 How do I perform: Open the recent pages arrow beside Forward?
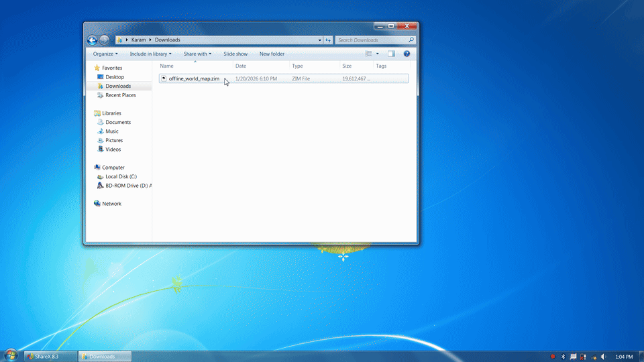pyautogui.click(x=112, y=40)
